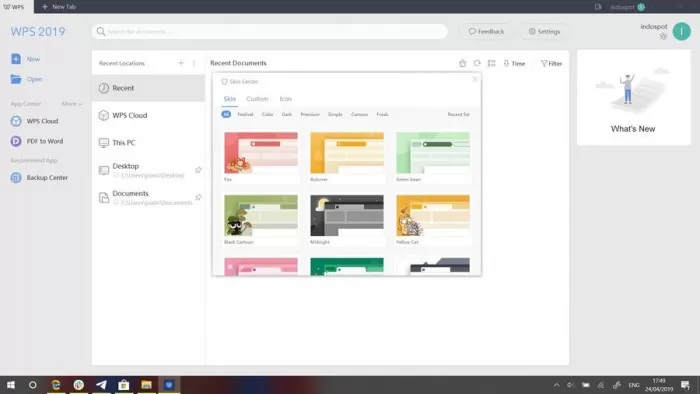Click the Recent link in Skin Center
The image size is (700, 394).
[x=458, y=114]
